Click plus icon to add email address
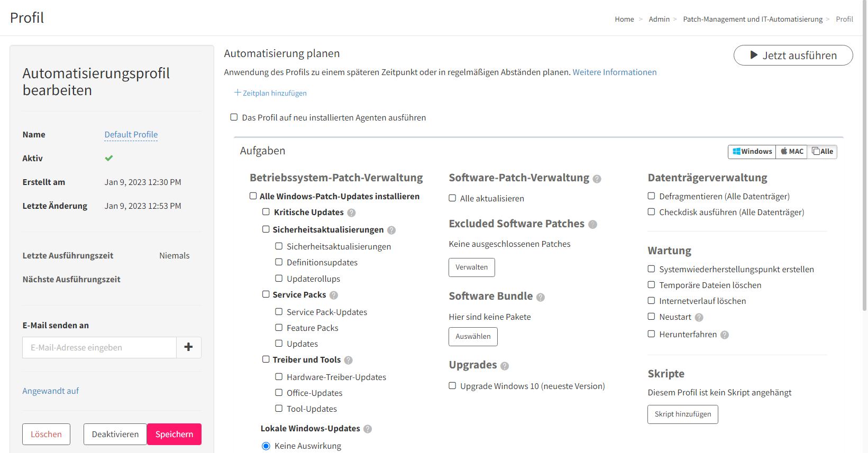This screenshot has height=453, width=868. [x=188, y=347]
